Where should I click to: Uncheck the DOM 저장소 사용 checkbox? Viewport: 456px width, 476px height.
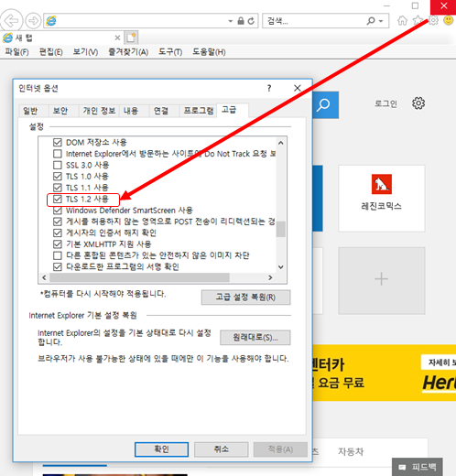[x=58, y=143]
